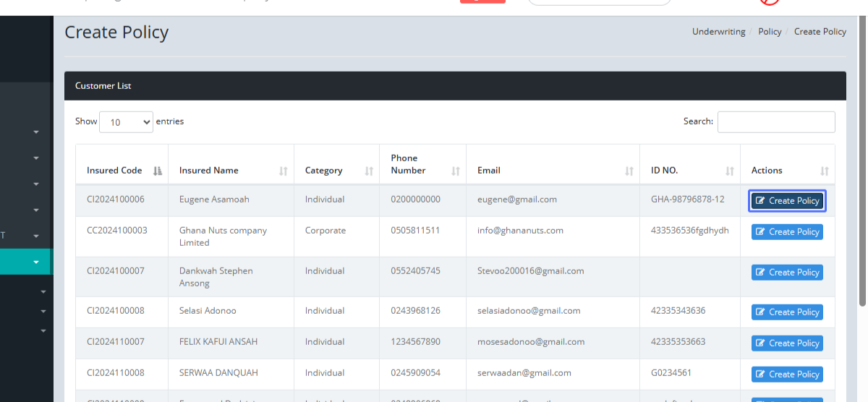Sort the list by the Email column icon
This screenshot has width=868, height=402.
629,171
